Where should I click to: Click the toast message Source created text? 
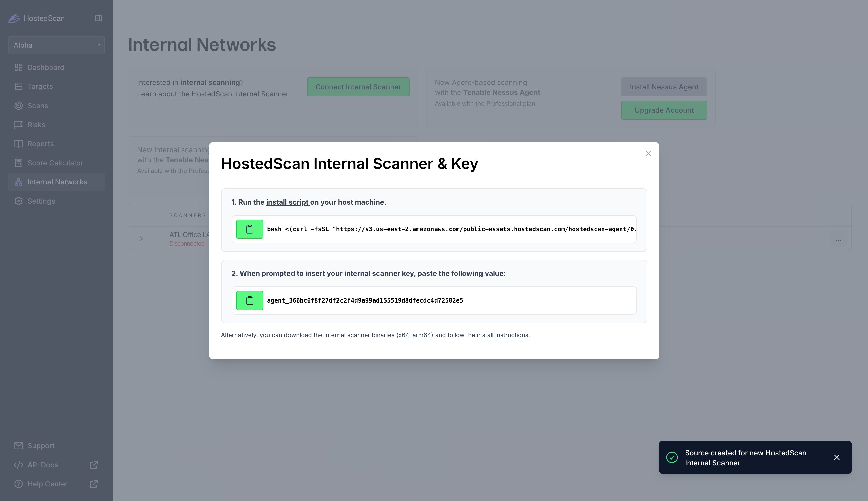click(x=745, y=458)
